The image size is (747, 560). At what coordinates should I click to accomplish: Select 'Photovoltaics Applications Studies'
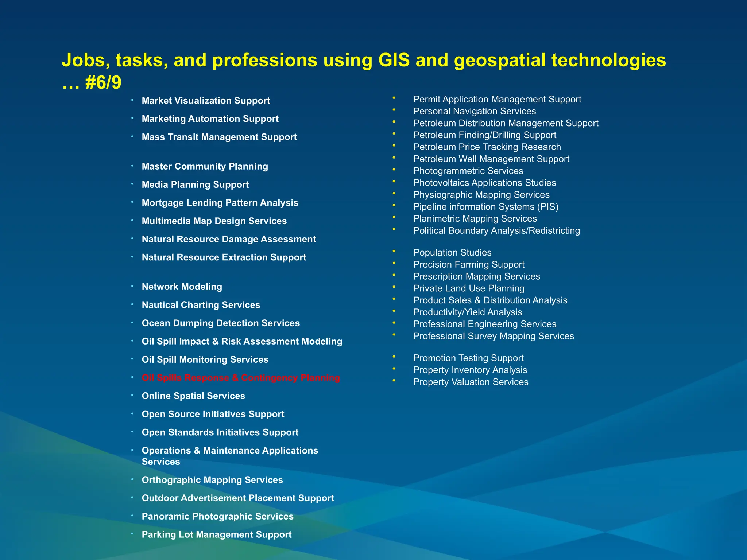point(485,183)
